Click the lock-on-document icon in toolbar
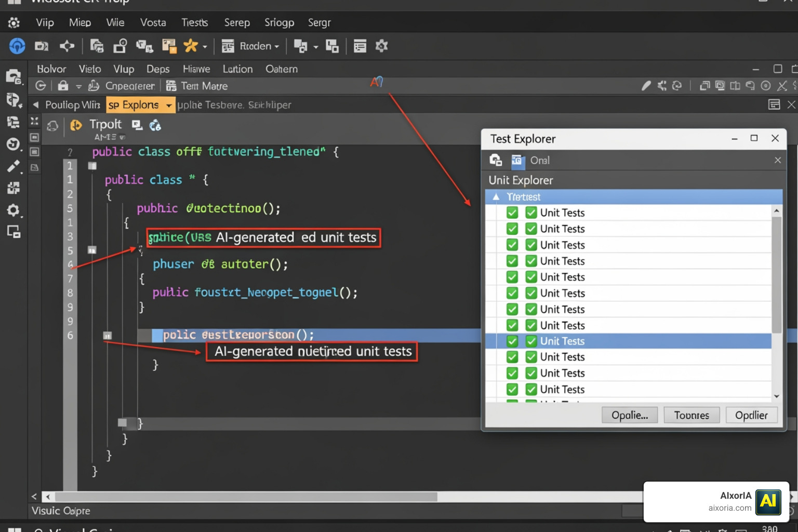The height and width of the screenshot is (532, 798). [x=121, y=46]
